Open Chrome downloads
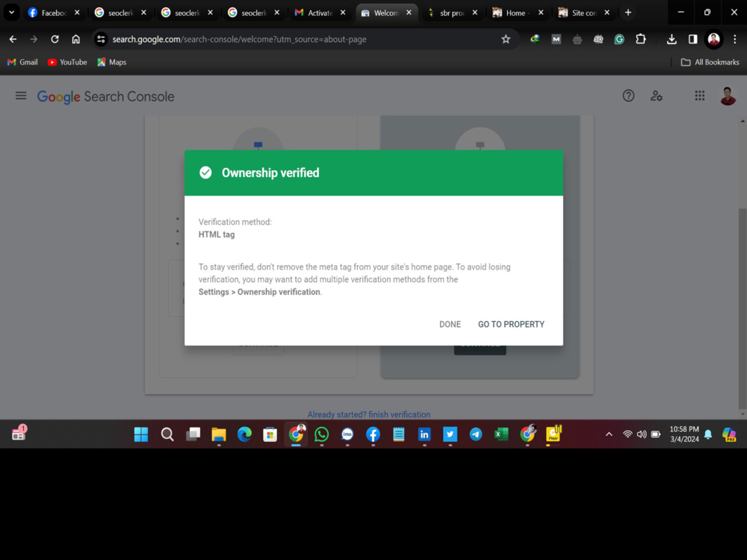This screenshot has width=747, height=560. (x=672, y=40)
